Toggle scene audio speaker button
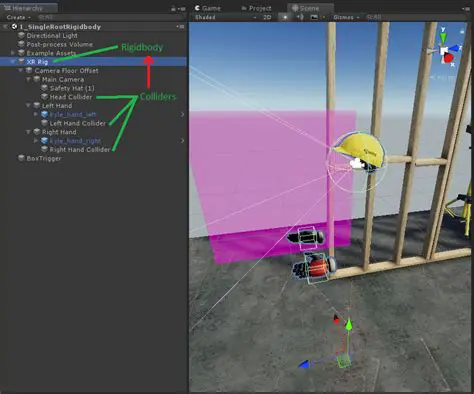The image size is (474, 394). (300, 17)
